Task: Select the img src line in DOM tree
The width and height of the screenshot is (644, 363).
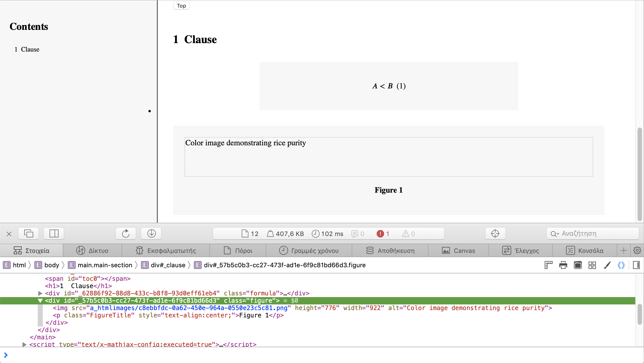Action: (302, 308)
